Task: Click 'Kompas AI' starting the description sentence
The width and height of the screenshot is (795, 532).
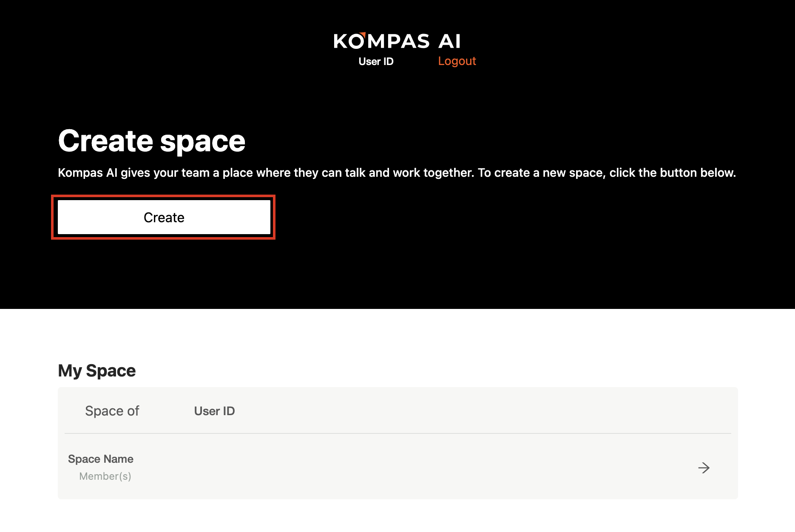Action: tap(87, 173)
